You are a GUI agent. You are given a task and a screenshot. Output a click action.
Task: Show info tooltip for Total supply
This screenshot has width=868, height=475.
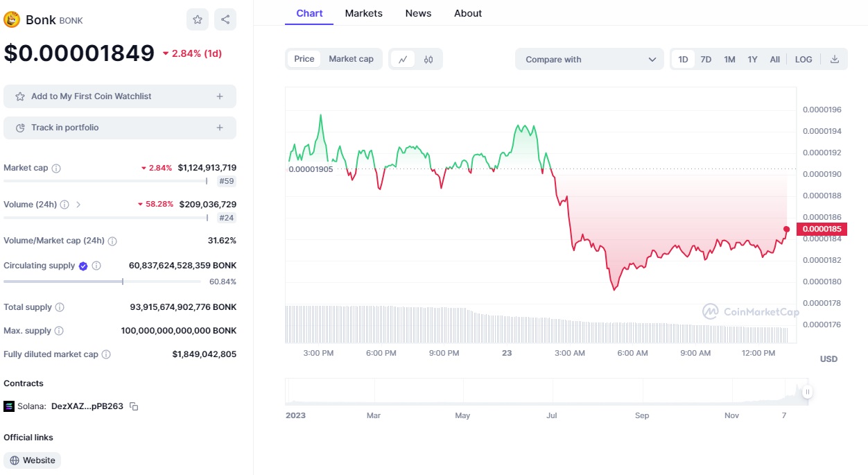pos(60,307)
